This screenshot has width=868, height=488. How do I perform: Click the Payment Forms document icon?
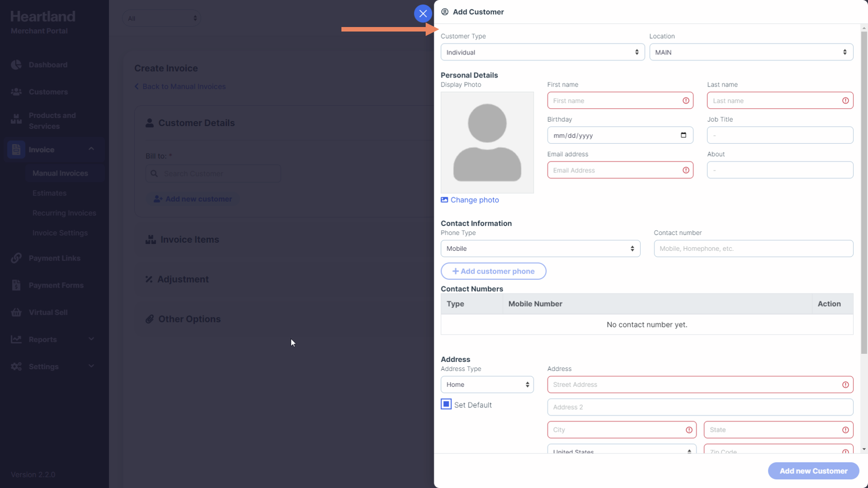(16, 285)
